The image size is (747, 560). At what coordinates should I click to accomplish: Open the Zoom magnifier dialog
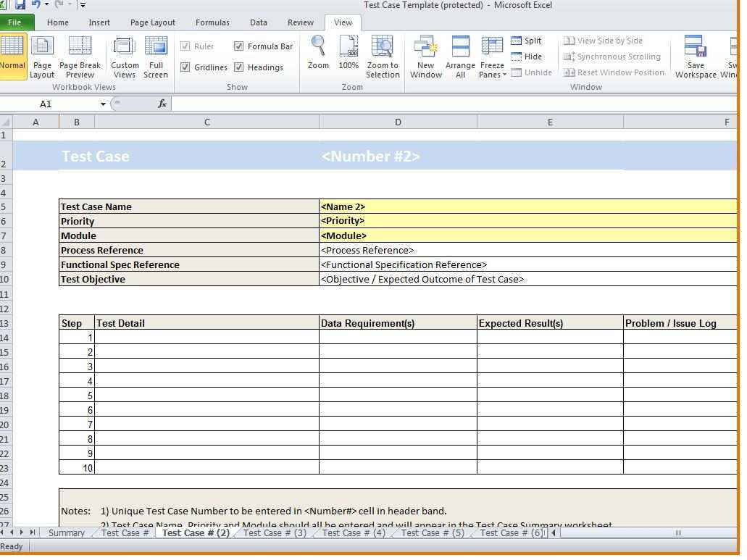pos(318,52)
